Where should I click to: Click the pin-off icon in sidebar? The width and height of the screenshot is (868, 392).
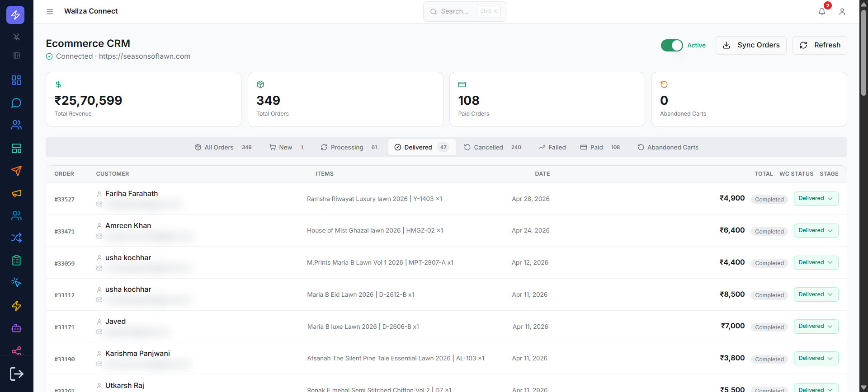17,37
